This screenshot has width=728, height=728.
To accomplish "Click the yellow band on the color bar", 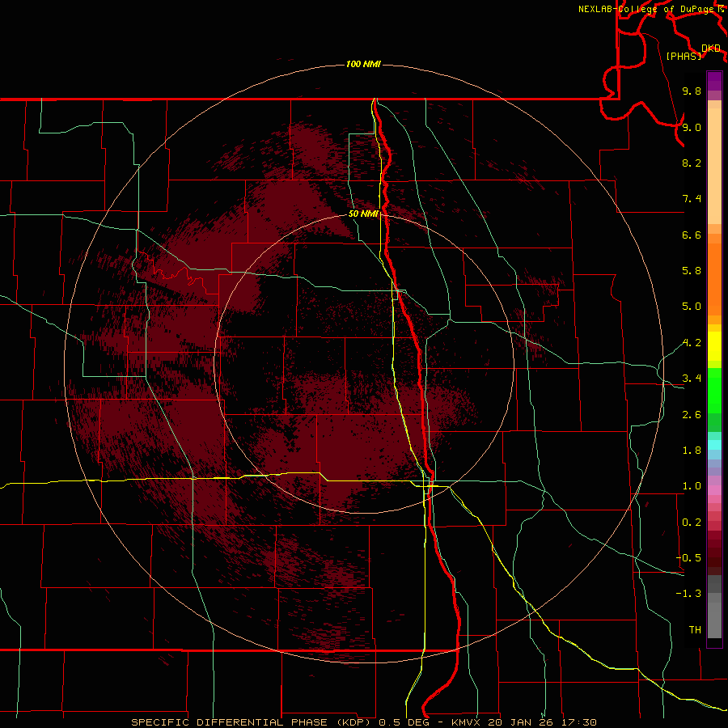I will coord(714,346).
